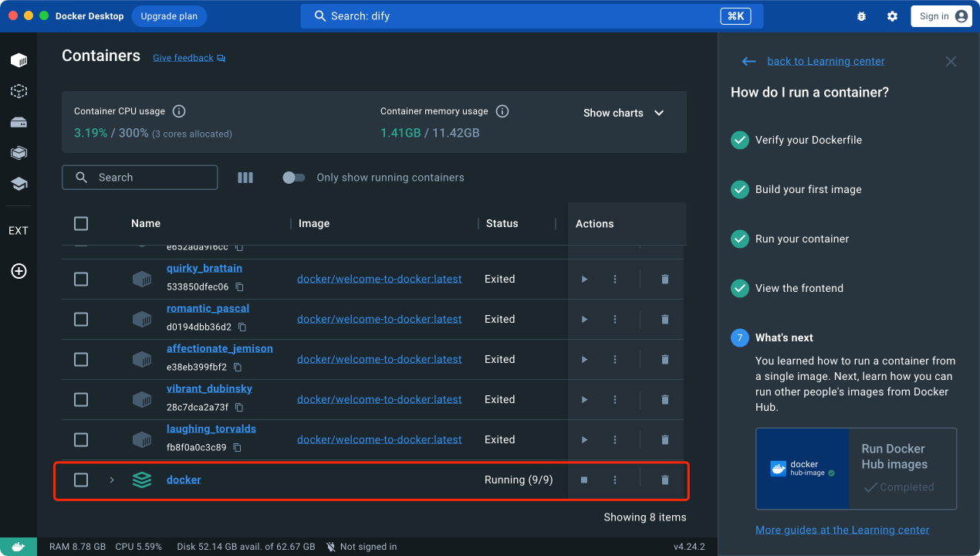
Task: Start the vibrant_dubinsky container
Action: click(x=584, y=399)
